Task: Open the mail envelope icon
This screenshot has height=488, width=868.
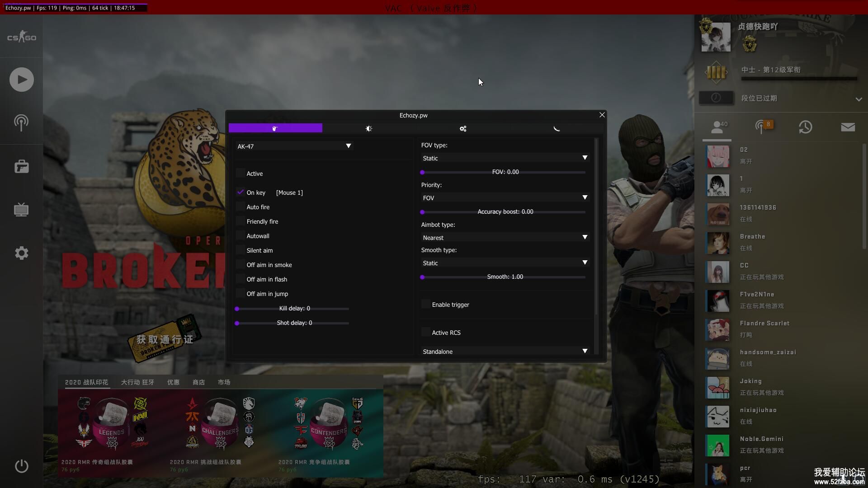Action: coord(848,127)
